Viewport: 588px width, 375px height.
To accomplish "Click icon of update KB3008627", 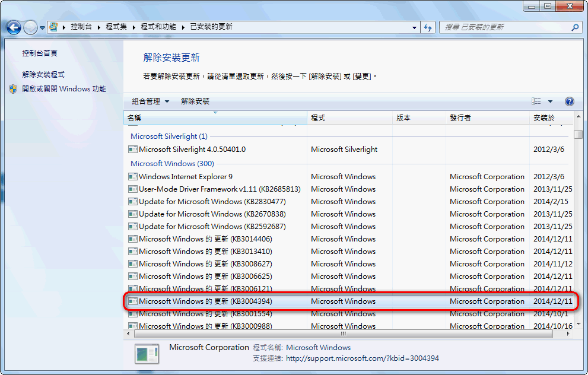I will coord(133,264).
